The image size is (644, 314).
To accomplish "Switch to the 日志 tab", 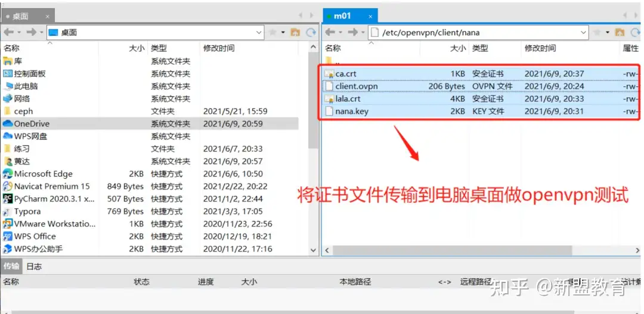I will (34, 267).
